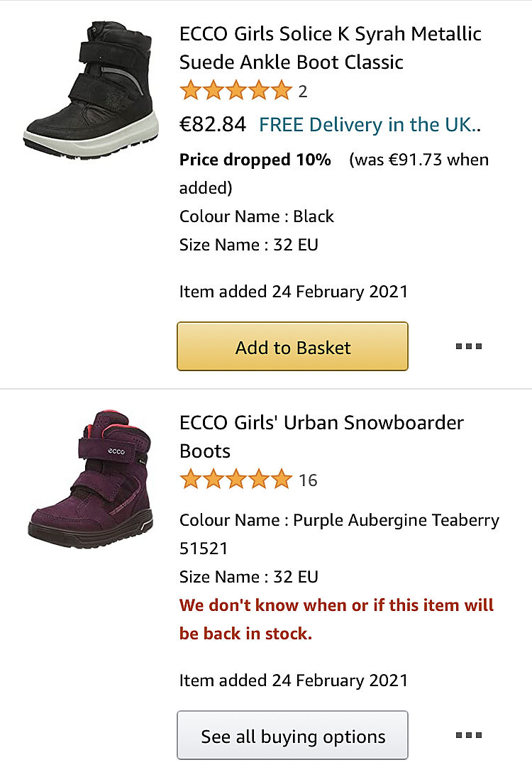Viewport: 532px width, 777px height.
Task: Open ECCO Girls' Urban Snowboarder Boots title
Action: click(321, 436)
